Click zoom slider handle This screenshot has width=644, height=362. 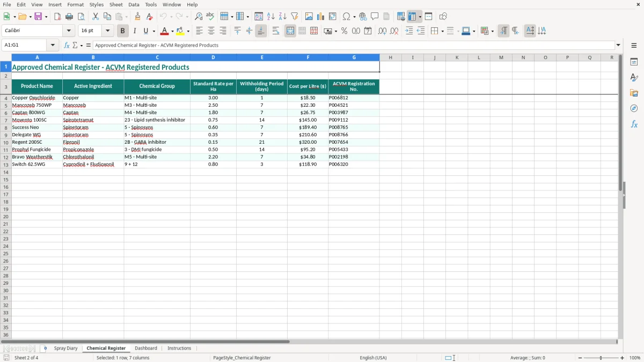click(x=601, y=358)
